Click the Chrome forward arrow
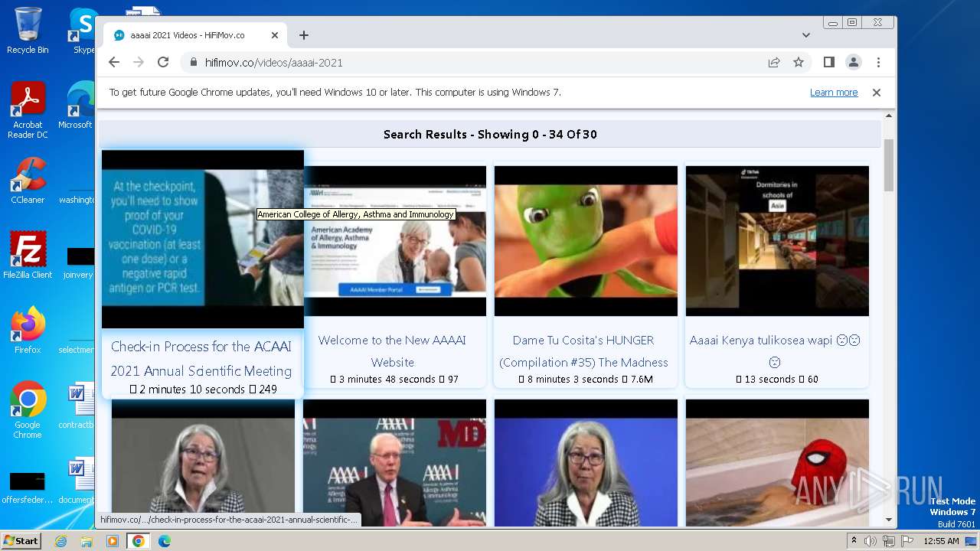The height and width of the screenshot is (551, 980). point(139,63)
